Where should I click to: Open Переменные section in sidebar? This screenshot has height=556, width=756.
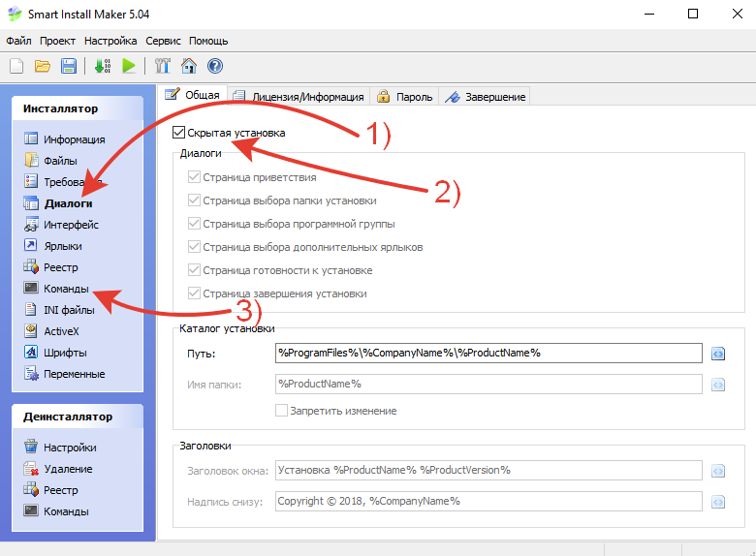pos(65,373)
